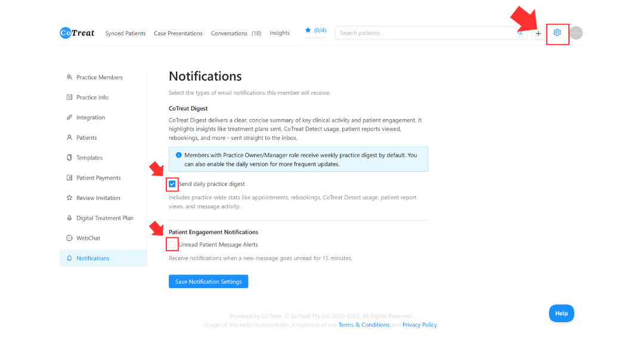Open the Help chat button
This screenshot has height=340, width=644.
562,313
